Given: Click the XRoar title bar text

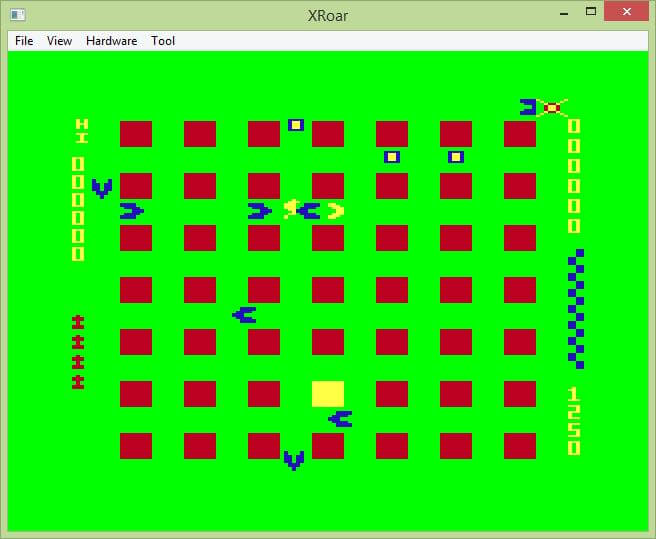Looking at the screenshot, I should point(328,16).
